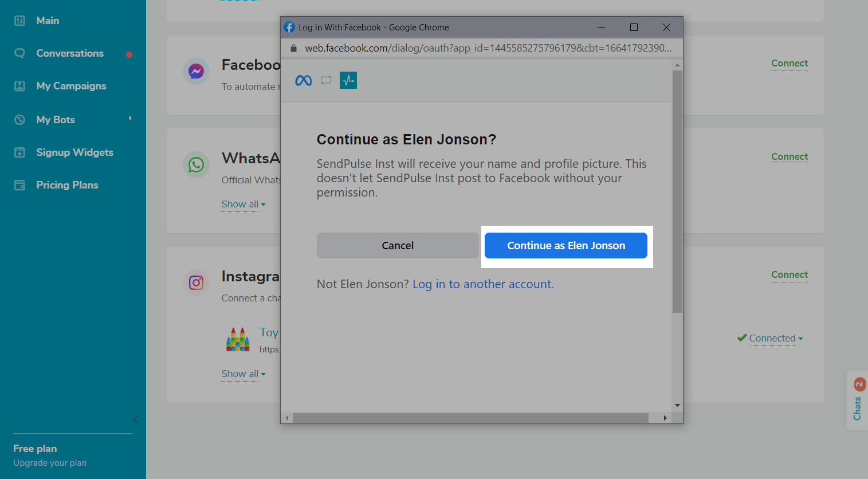Click the Meta infinity logo in dialog

304,81
